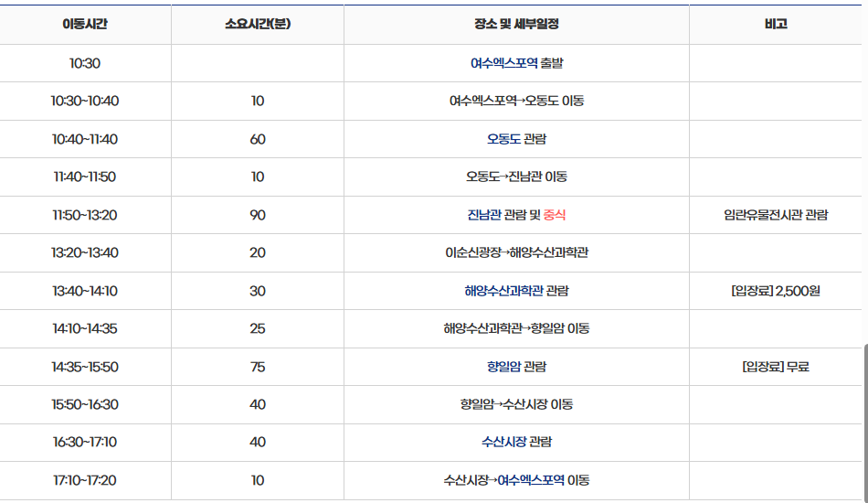Screen dimensions: 868x503
Task: Click the 11:40~11:50 time cell
Action: click(x=85, y=177)
